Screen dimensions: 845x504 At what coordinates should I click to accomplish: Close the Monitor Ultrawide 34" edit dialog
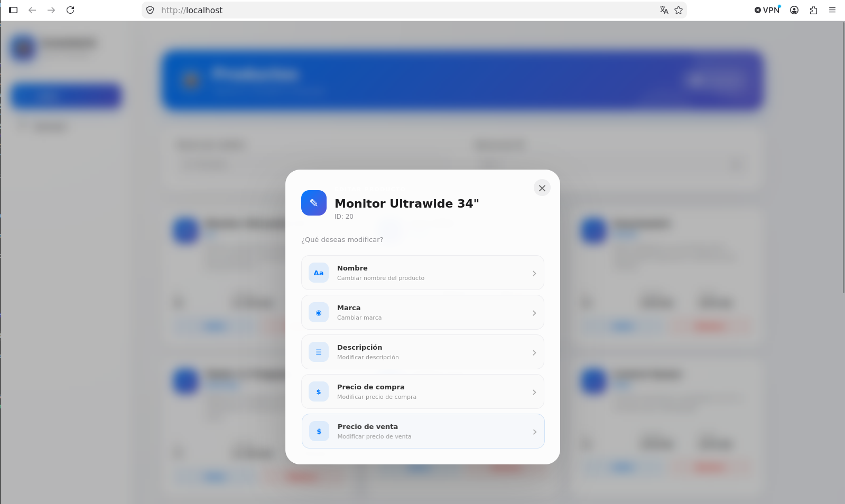point(542,188)
